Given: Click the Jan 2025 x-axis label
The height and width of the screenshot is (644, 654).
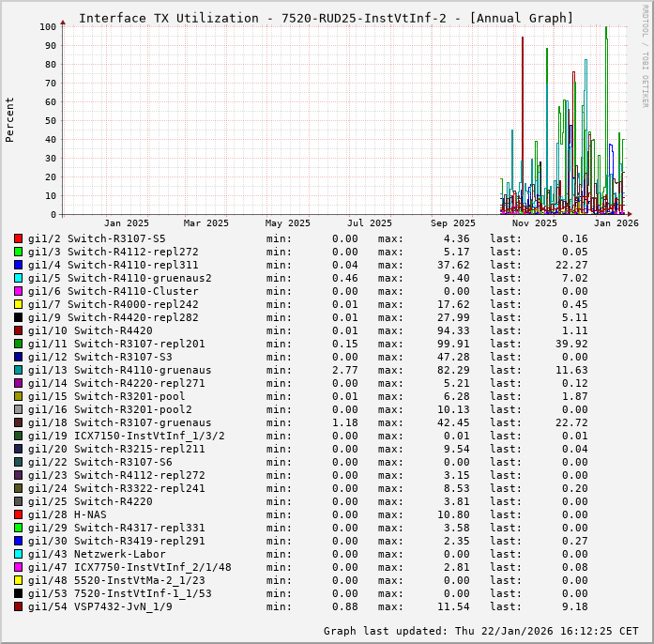Looking at the screenshot, I should pos(126,223).
